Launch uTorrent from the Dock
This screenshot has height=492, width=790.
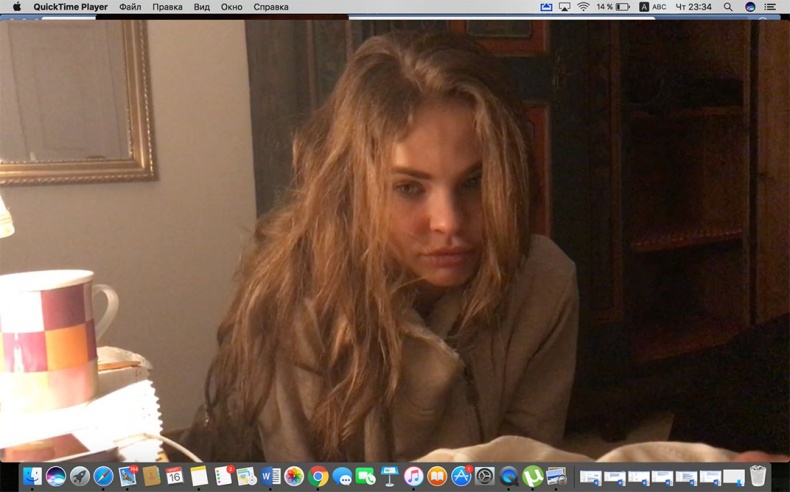point(533,477)
